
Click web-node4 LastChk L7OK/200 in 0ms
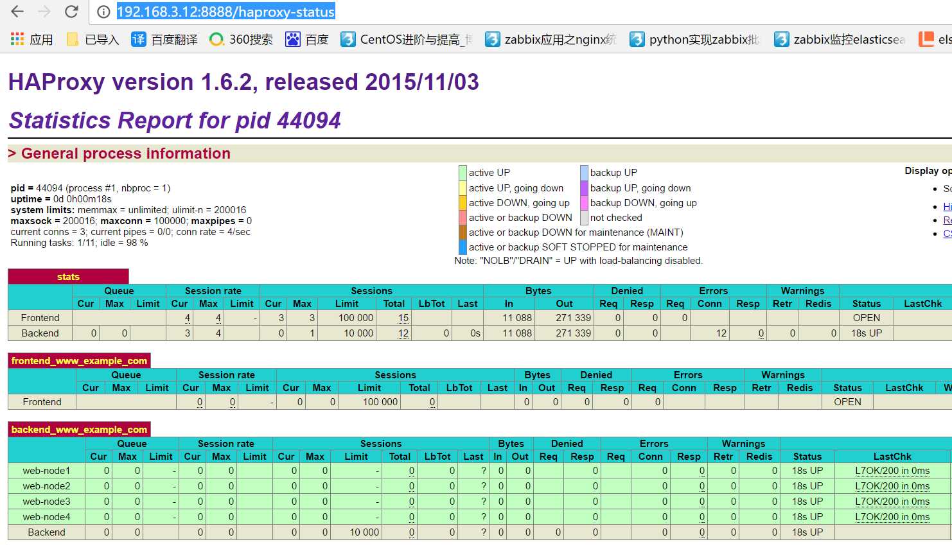(x=892, y=517)
